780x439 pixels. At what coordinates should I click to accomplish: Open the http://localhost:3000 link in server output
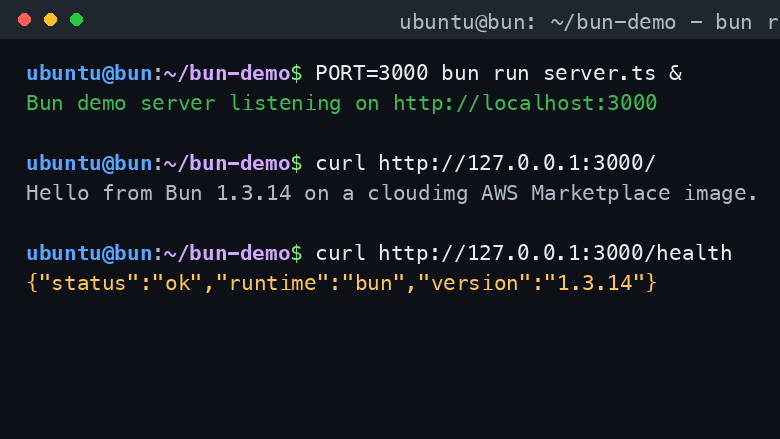pyautogui.click(x=525, y=103)
